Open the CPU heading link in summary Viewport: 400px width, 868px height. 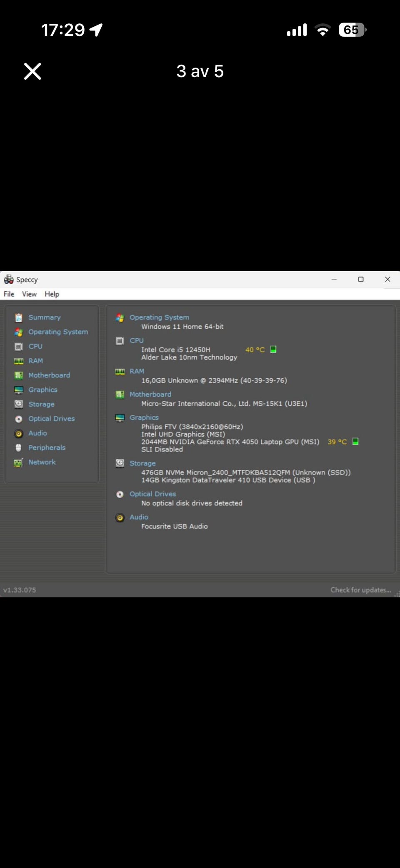click(x=136, y=341)
